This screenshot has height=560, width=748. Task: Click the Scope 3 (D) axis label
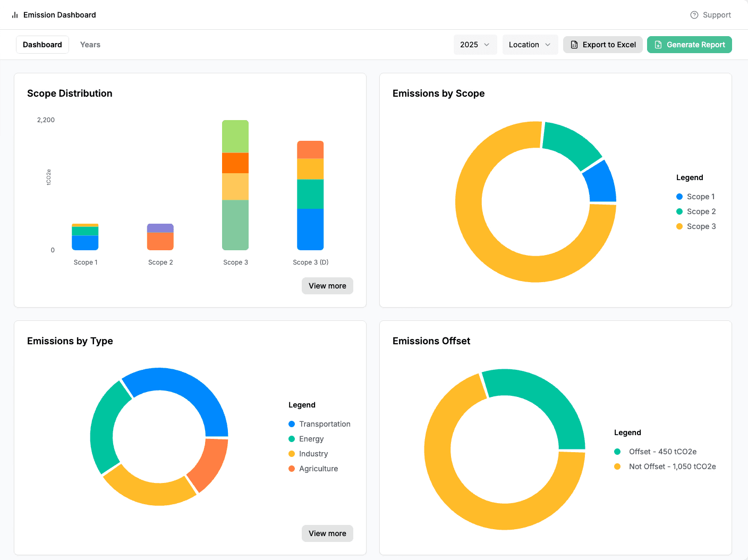pyautogui.click(x=311, y=262)
